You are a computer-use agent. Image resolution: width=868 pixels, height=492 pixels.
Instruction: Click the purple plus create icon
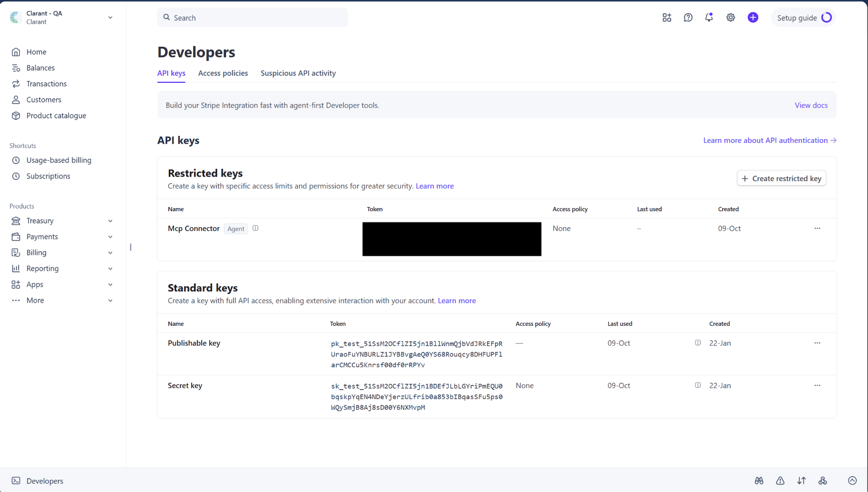point(753,18)
